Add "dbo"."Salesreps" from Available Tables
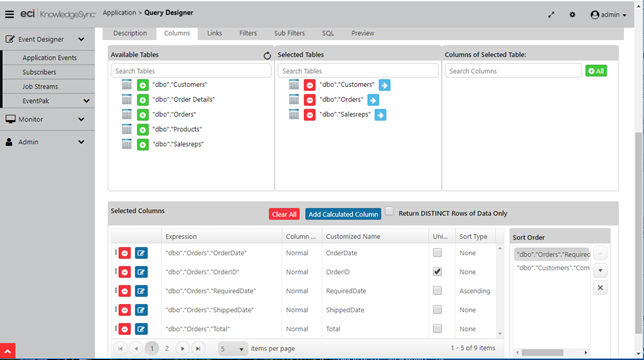Screen dimensions: 644x360 [143, 144]
